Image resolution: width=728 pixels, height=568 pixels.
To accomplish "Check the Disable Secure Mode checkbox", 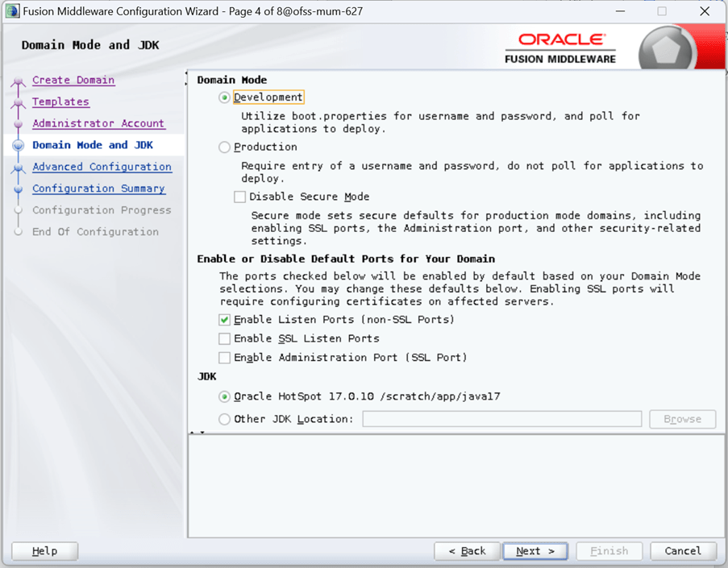I will [x=239, y=197].
